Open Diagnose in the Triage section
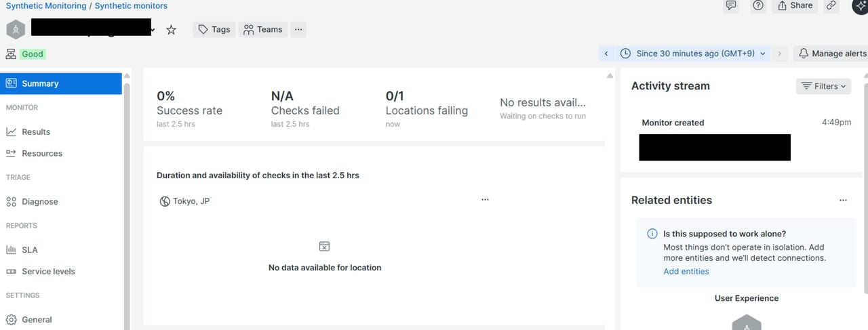The width and height of the screenshot is (868, 330). click(39, 202)
